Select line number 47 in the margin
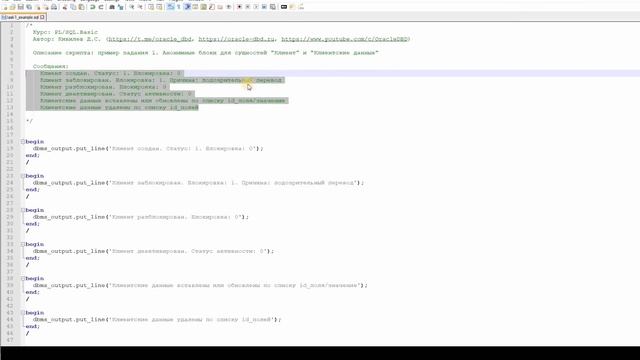This screenshot has height=360, width=640. tap(10, 340)
